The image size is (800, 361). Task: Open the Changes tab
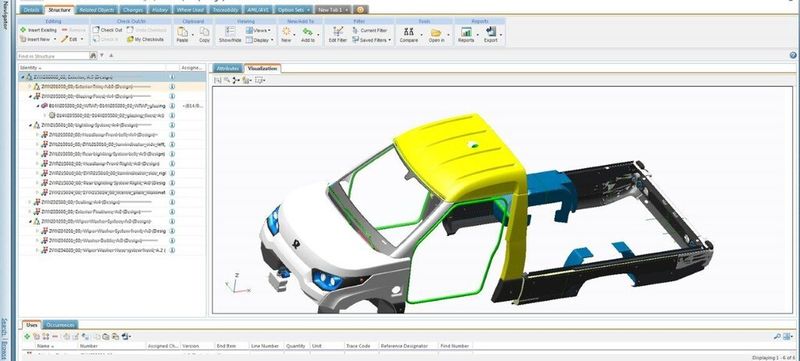click(133, 10)
